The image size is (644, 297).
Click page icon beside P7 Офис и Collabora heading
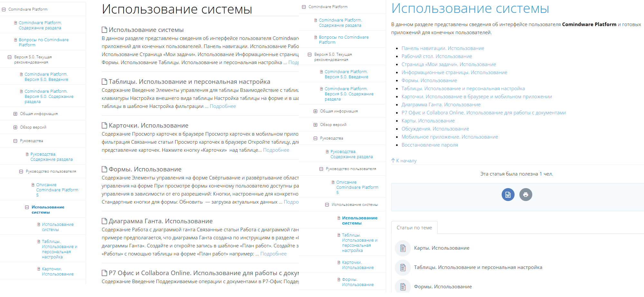click(x=104, y=273)
